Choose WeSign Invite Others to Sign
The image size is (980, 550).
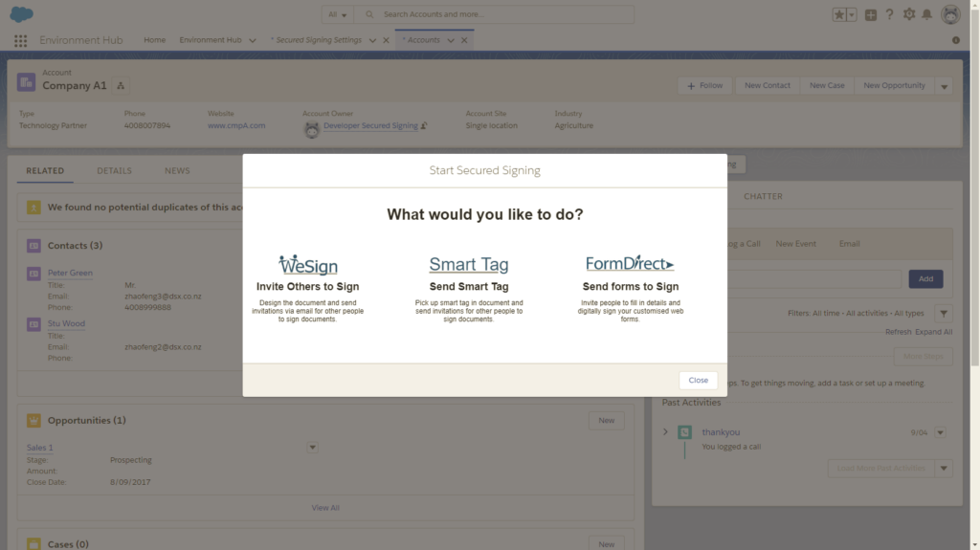click(307, 288)
